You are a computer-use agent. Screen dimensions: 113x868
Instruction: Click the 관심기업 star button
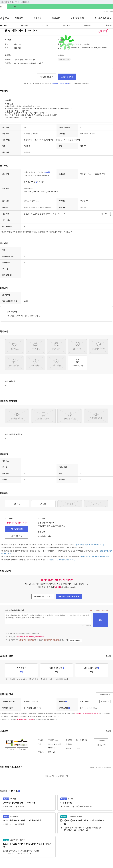coord(10,749)
